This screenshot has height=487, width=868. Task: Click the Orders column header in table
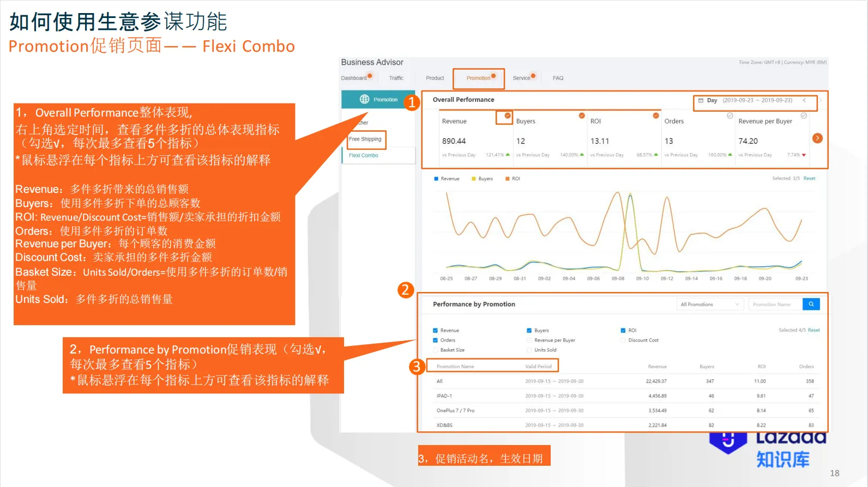coord(806,367)
